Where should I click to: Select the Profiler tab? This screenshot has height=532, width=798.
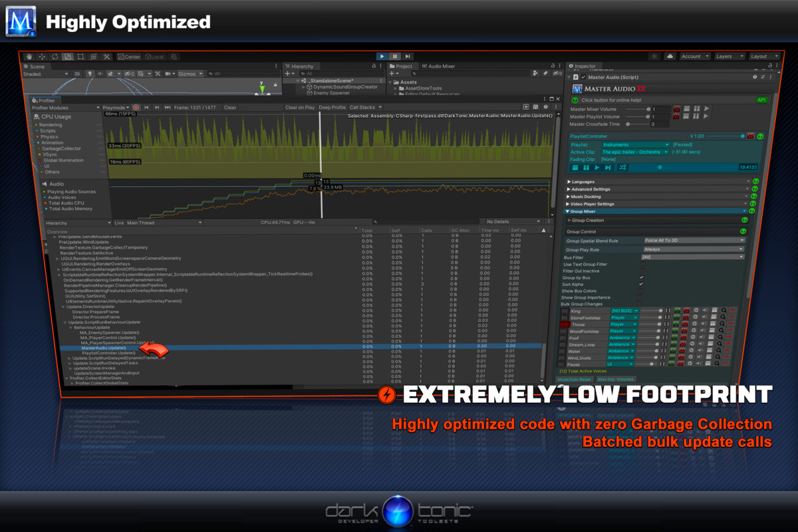[x=44, y=100]
